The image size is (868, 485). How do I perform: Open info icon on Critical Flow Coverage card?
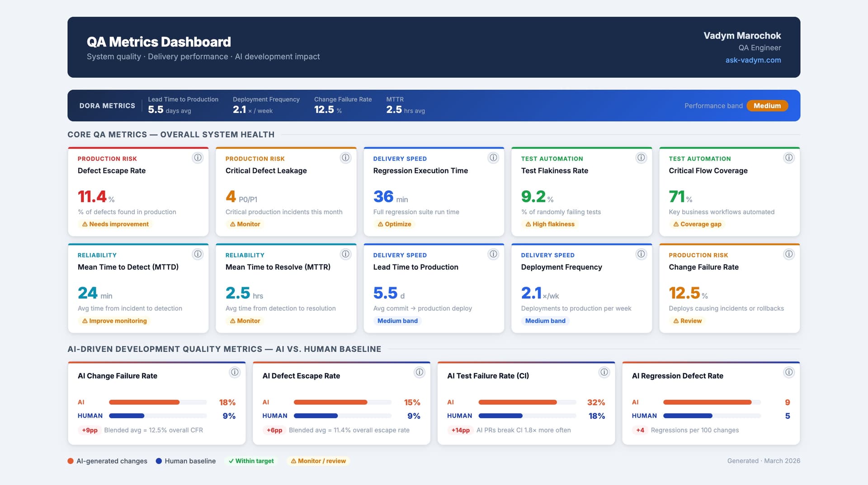(x=789, y=158)
